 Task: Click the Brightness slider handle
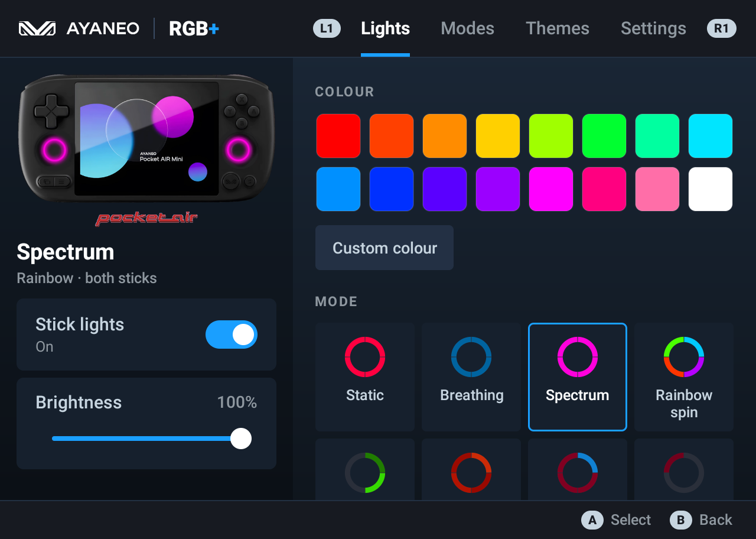click(241, 439)
